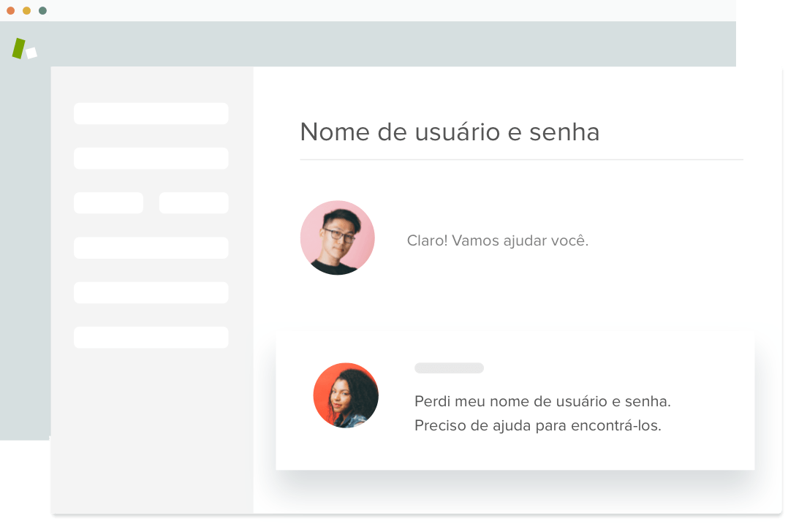Viewport: 807px width, 532px height.
Task: Click the message "Perdi meu nome de usuário e senha."
Action: coord(543,401)
